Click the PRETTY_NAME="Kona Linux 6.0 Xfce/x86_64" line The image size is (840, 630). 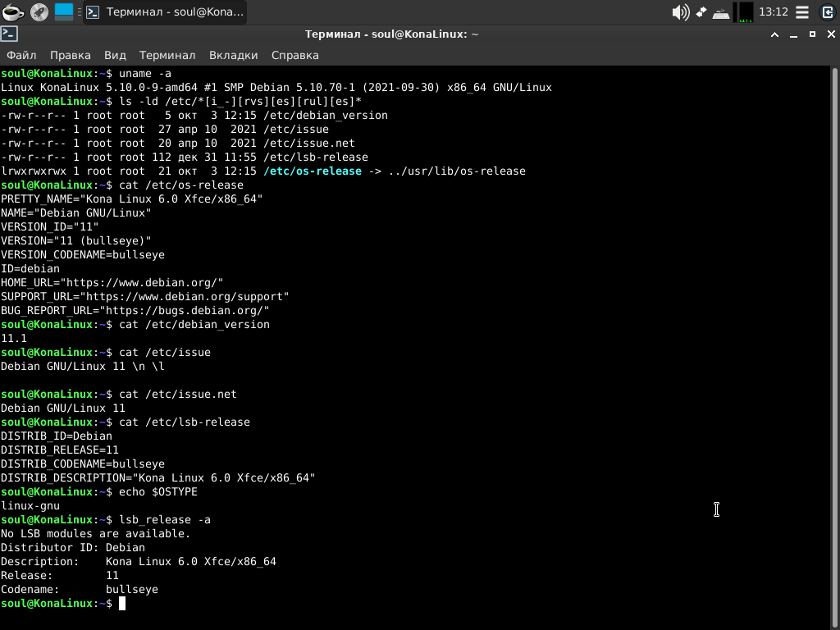(132, 199)
